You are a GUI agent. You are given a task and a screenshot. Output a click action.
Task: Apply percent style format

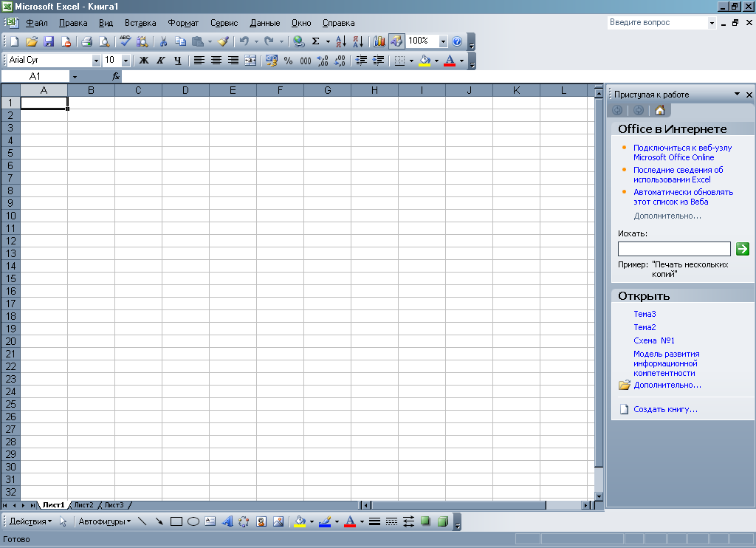click(x=289, y=61)
